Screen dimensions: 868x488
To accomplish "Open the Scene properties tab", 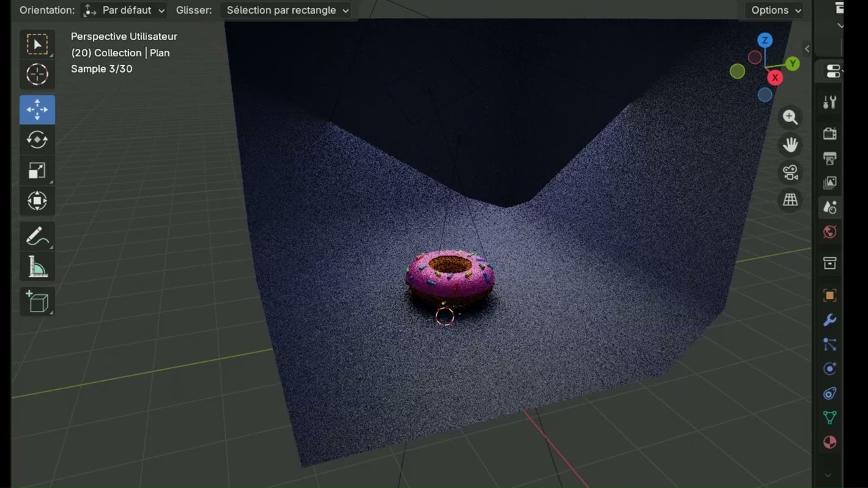I will pos(830,207).
